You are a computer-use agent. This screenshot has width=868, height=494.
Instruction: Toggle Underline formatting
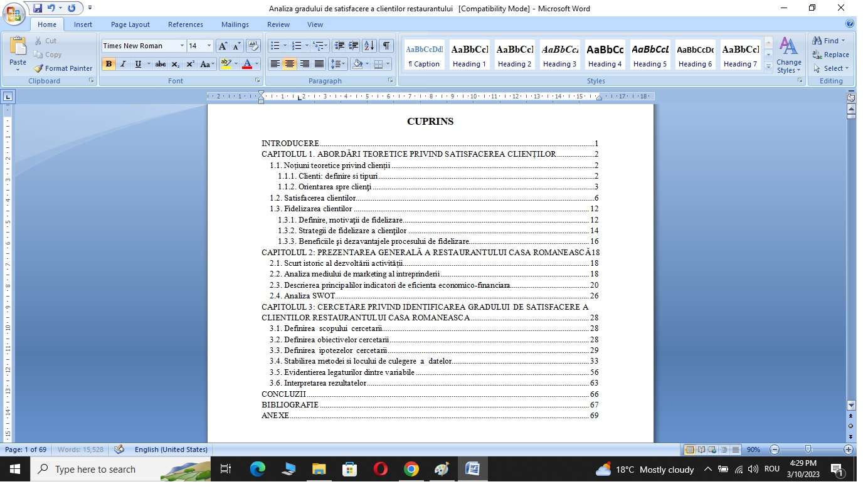point(138,64)
